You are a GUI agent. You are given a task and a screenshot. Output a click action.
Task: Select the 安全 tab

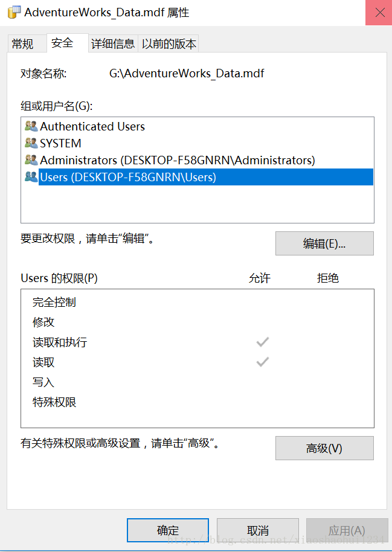[62, 43]
